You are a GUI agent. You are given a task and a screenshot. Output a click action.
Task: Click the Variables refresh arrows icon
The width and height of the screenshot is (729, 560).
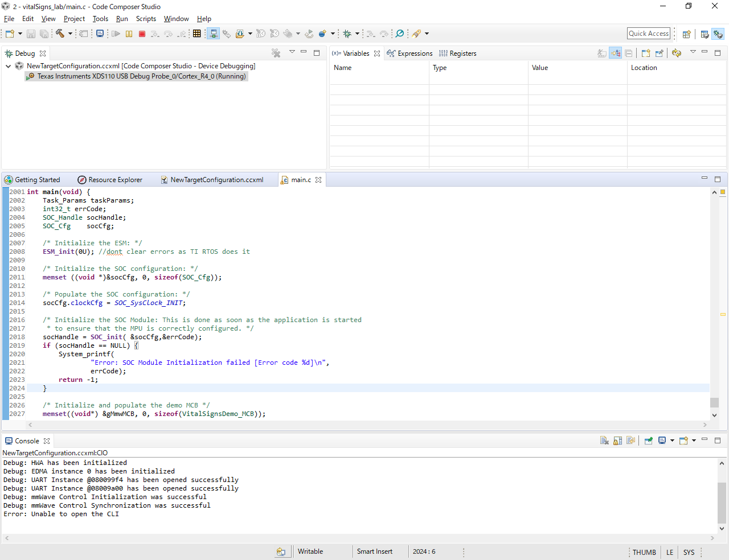(676, 53)
